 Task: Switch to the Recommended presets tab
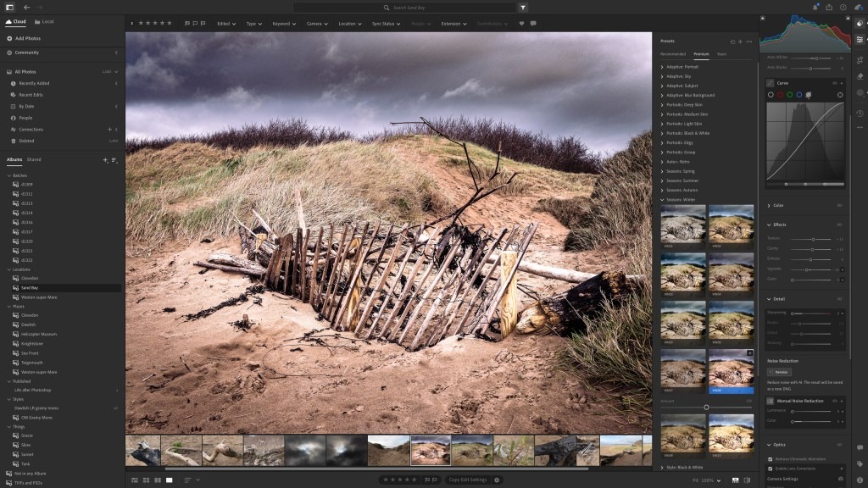tap(673, 53)
